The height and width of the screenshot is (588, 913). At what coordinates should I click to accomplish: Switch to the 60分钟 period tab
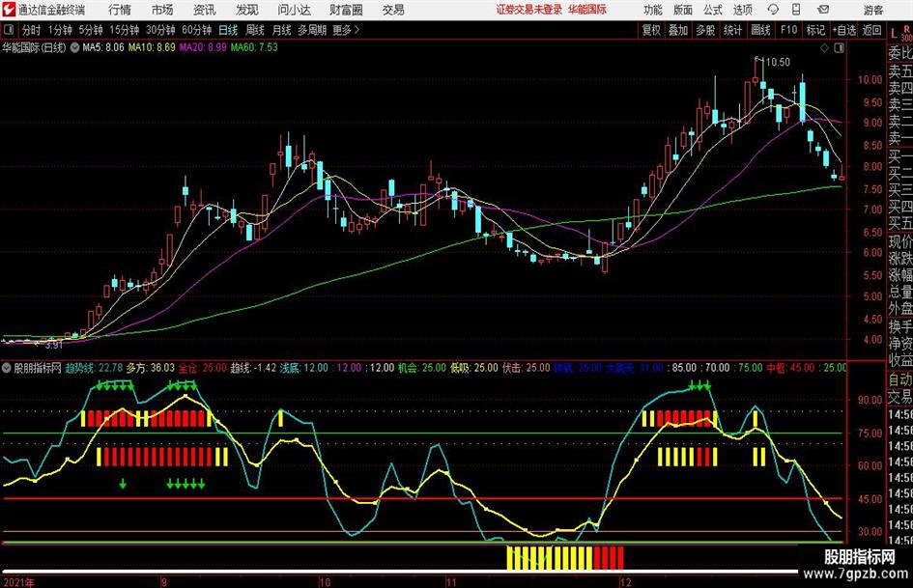196,30
